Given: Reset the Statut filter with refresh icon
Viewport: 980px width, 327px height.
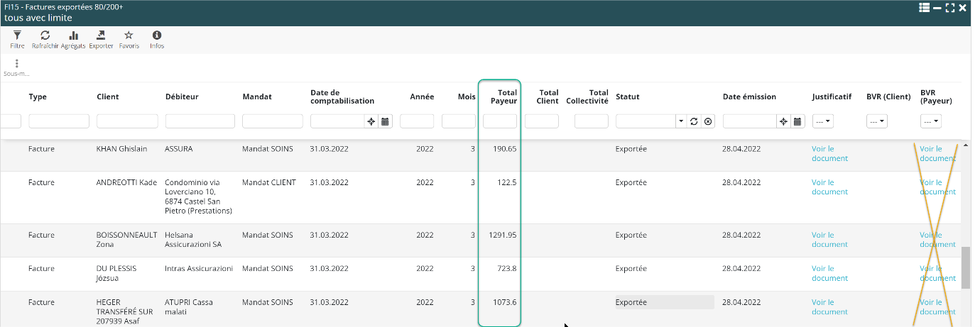Looking at the screenshot, I should click(694, 121).
